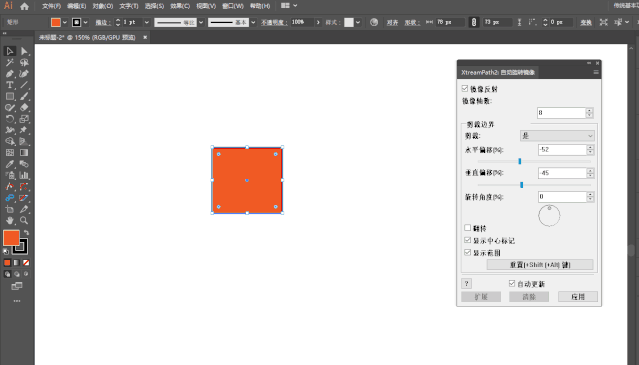Select the Zoom tool

coord(24,221)
